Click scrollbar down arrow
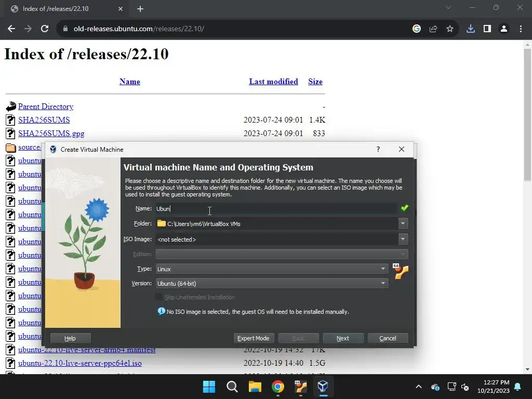The width and height of the screenshot is (532, 399). [527, 369]
